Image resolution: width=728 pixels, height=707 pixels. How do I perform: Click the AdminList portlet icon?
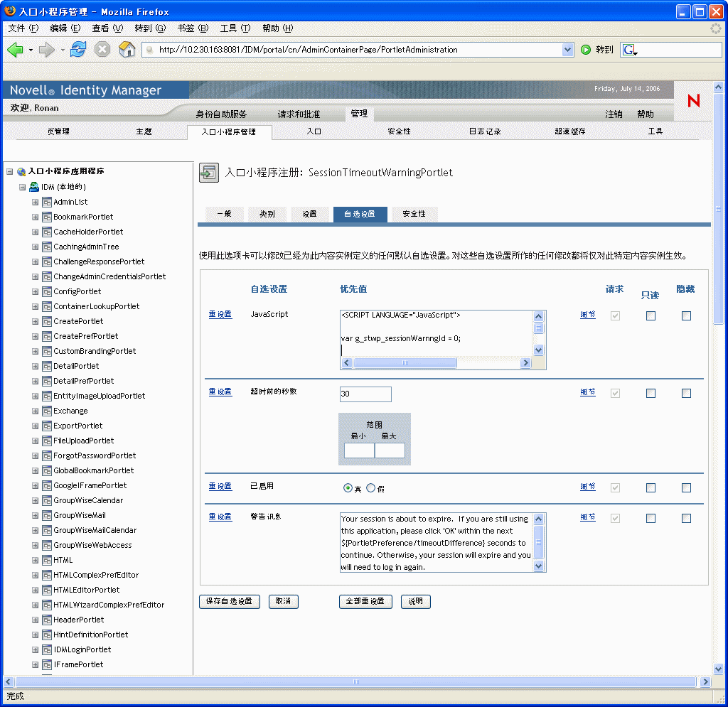46,203
